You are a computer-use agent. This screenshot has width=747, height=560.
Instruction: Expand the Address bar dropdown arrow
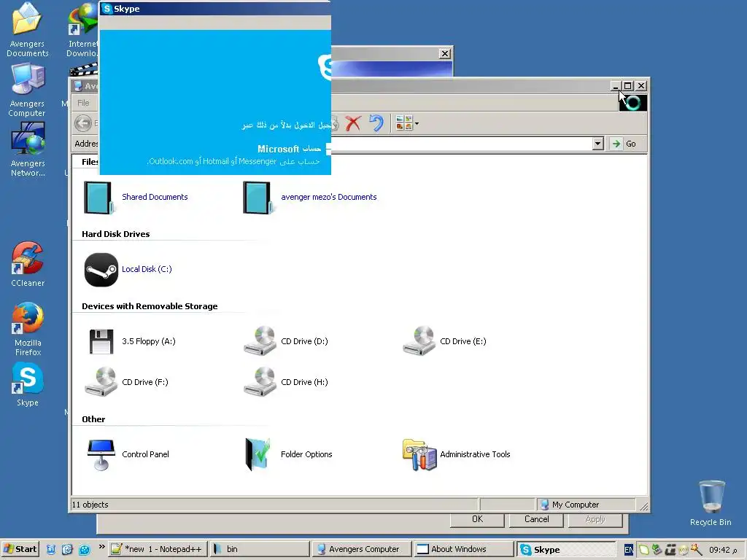(x=598, y=144)
